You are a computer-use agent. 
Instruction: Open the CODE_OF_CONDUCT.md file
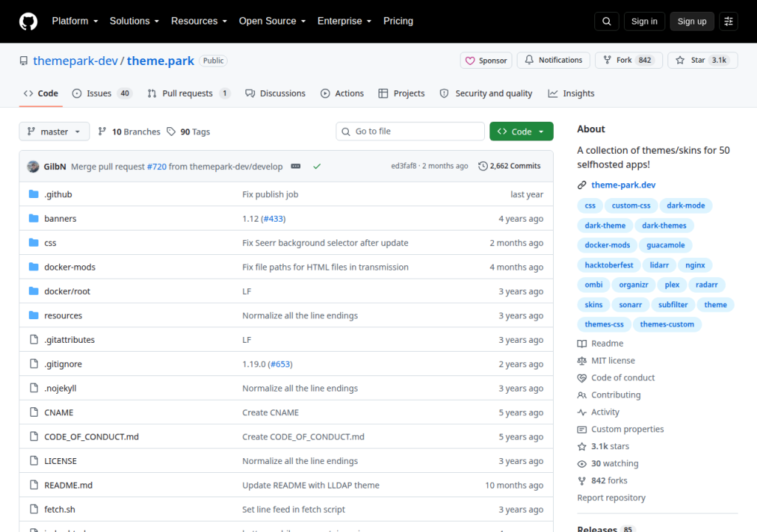pos(91,437)
